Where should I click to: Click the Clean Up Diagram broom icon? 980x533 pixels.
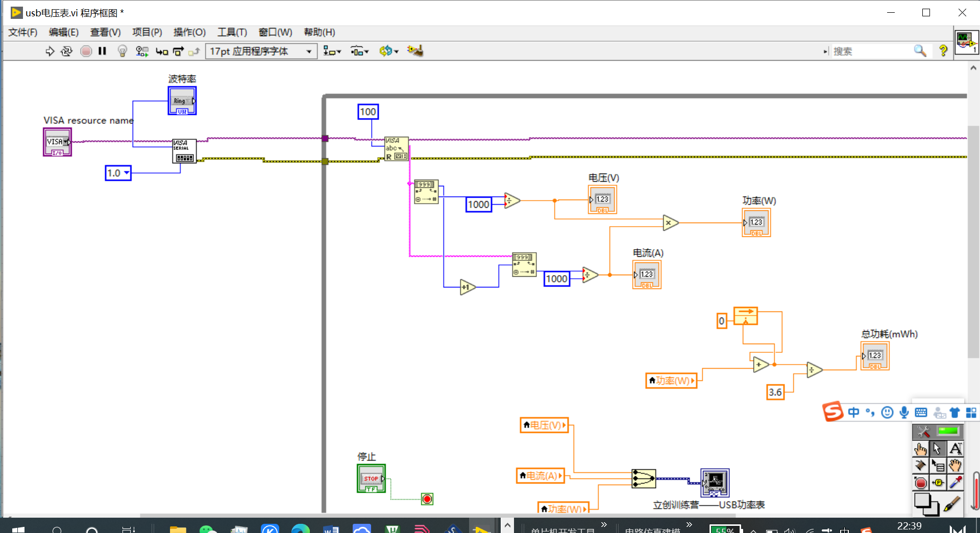pyautogui.click(x=415, y=51)
